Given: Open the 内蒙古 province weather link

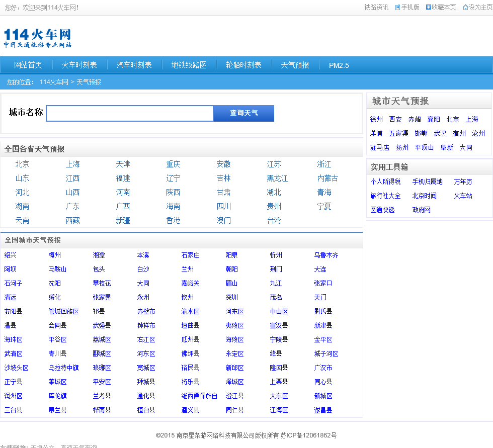Looking at the screenshot, I should (x=327, y=178).
